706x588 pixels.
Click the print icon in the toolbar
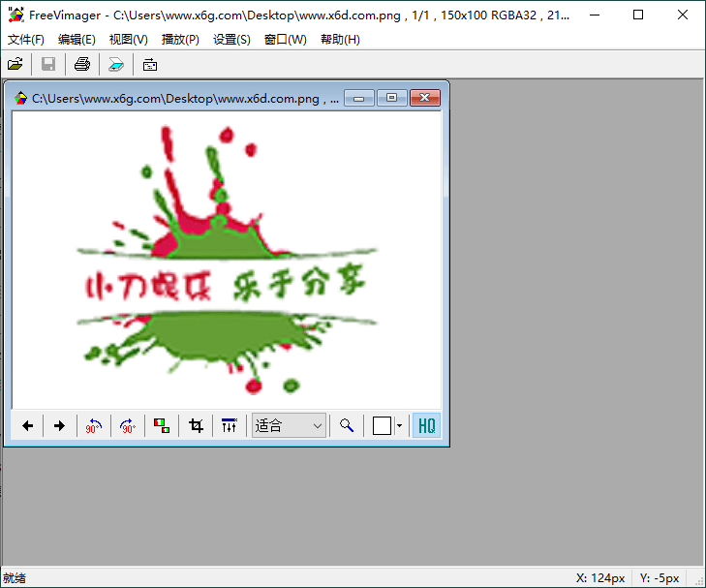[x=82, y=65]
